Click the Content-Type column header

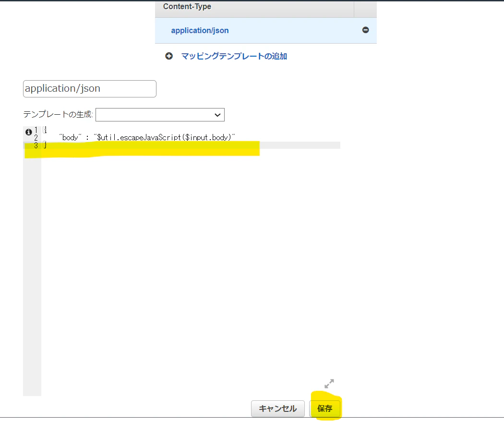[254, 8]
